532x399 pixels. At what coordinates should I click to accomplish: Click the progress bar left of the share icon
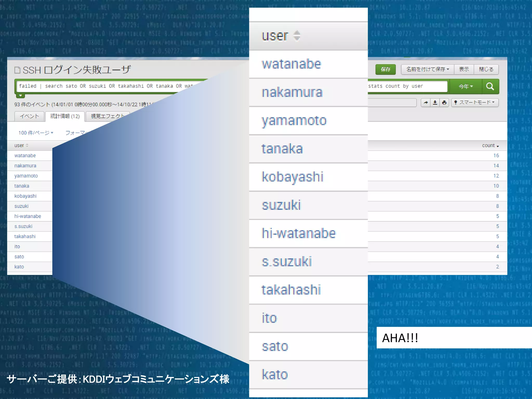click(392, 103)
